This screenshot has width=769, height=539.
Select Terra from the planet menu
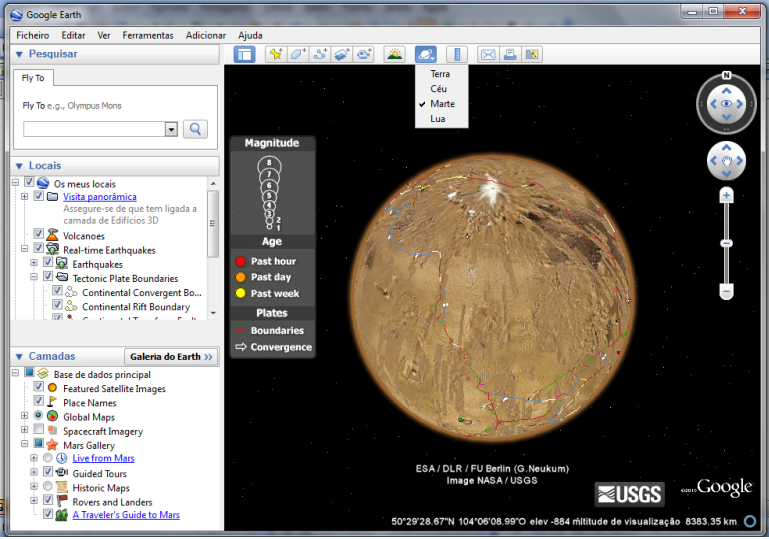pyautogui.click(x=440, y=74)
